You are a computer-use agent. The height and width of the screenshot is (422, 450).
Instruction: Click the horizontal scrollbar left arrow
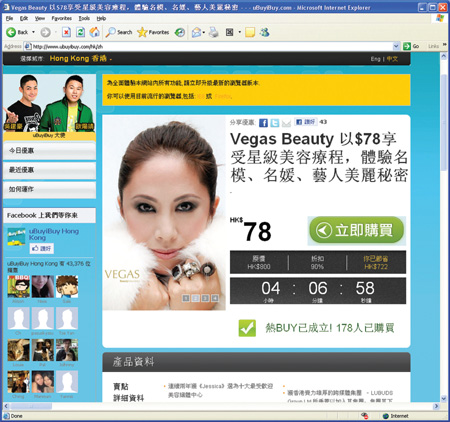(6, 406)
